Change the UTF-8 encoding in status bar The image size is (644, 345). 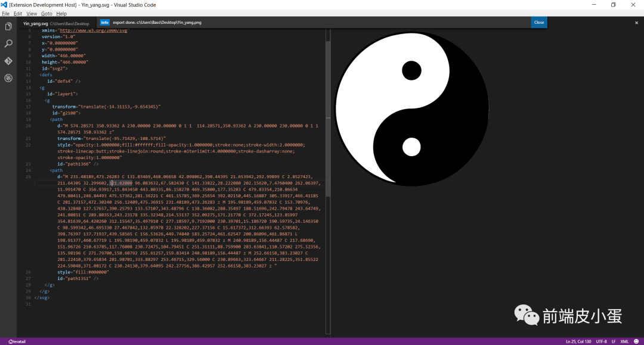tap(601, 341)
